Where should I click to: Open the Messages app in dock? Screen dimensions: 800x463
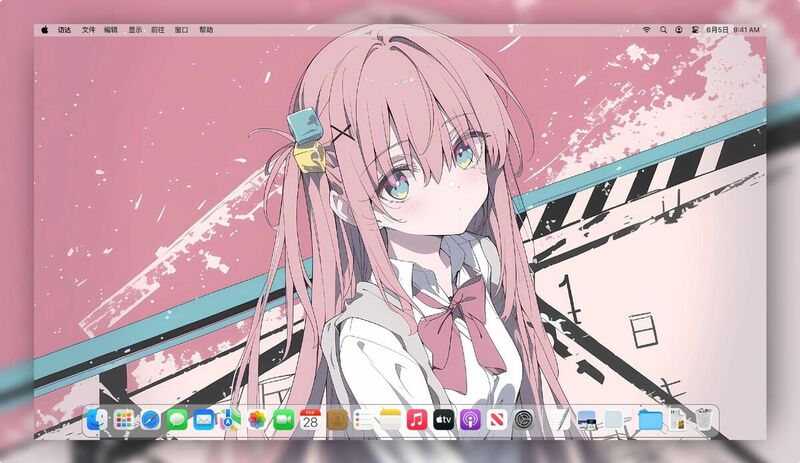[x=177, y=420]
